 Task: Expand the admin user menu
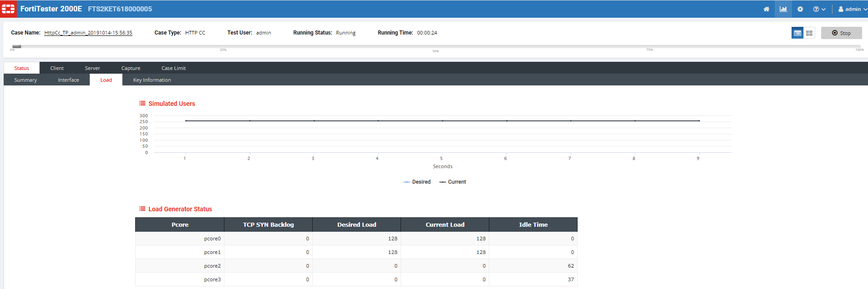(x=853, y=9)
